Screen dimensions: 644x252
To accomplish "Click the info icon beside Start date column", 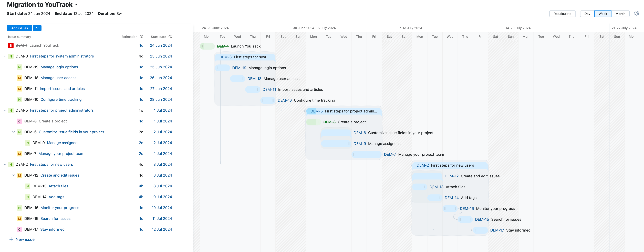I will [x=170, y=37].
